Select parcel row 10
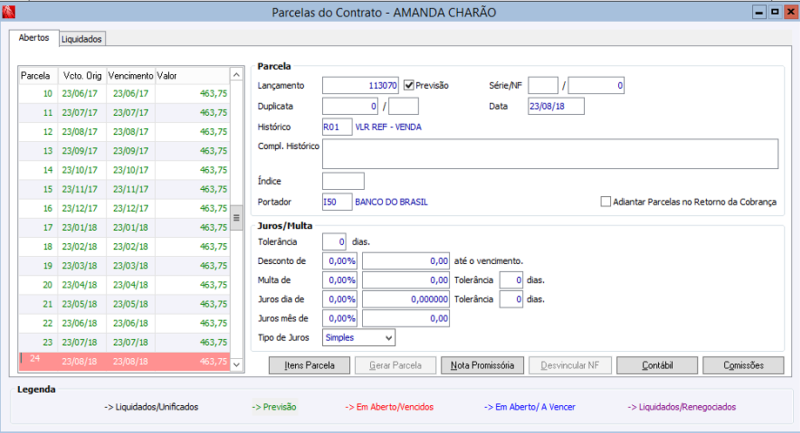The width and height of the screenshot is (800, 433). [x=124, y=93]
